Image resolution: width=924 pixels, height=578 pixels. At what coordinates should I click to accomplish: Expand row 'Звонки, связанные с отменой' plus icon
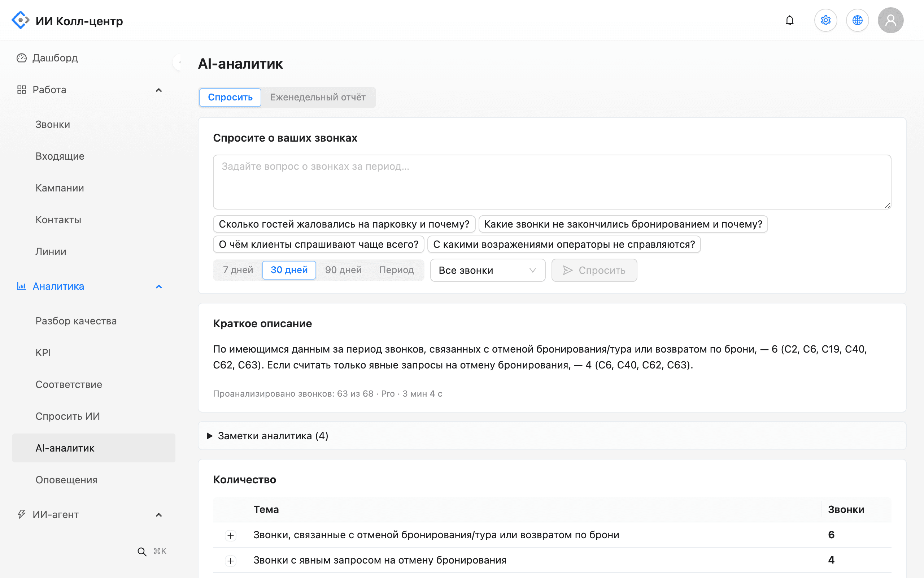point(231,535)
